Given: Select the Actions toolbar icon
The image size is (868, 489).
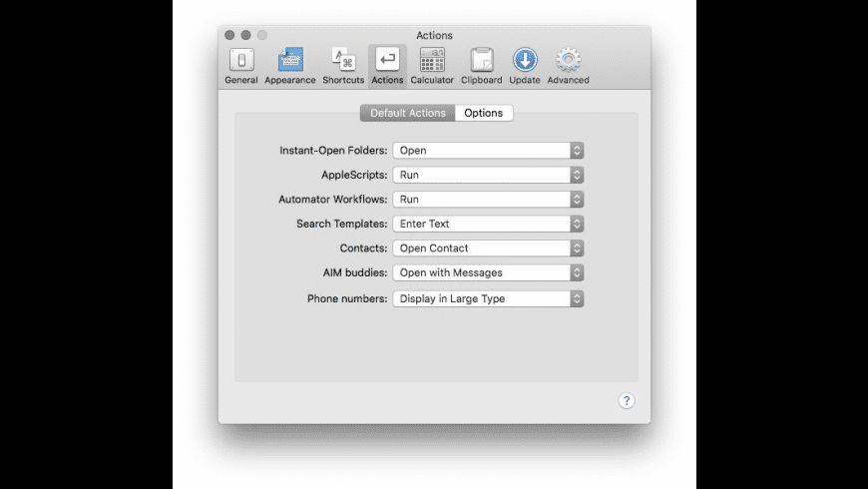Looking at the screenshot, I should pyautogui.click(x=387, y=66).
